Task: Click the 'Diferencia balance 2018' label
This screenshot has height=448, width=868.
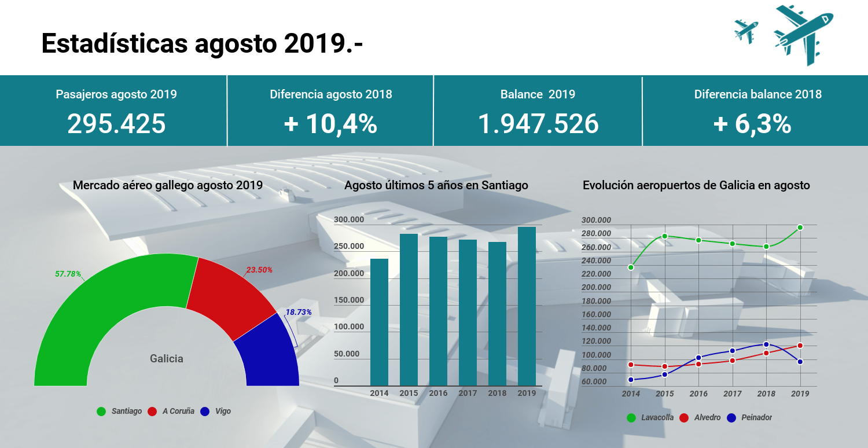Action: pos(758,94)
